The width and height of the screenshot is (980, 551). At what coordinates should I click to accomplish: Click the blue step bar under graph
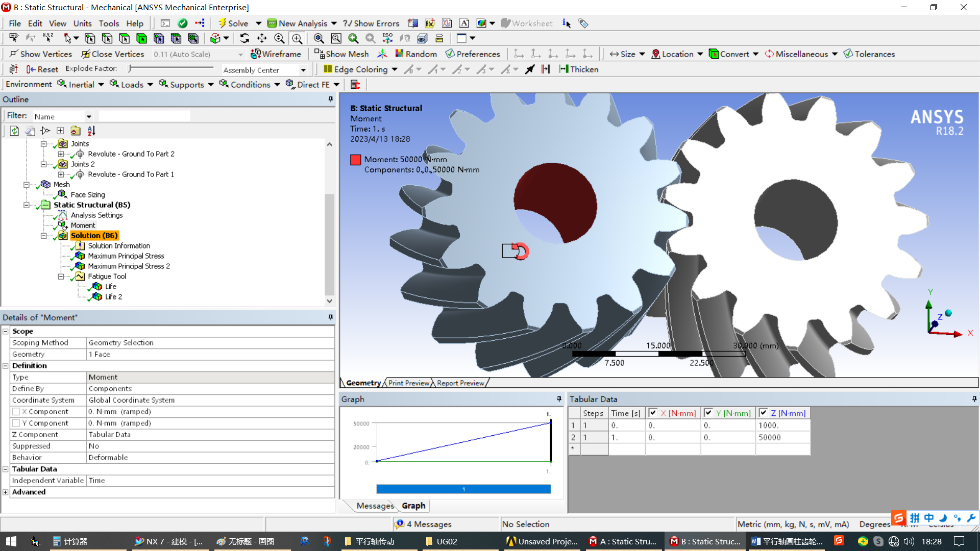[x=463, y=489]
